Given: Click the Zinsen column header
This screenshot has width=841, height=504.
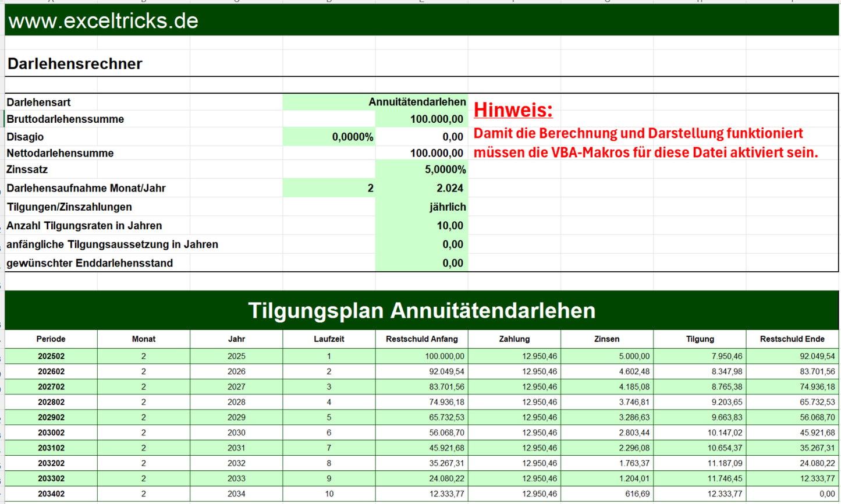Looking at the screenshot, I should (x=607, y=339).
